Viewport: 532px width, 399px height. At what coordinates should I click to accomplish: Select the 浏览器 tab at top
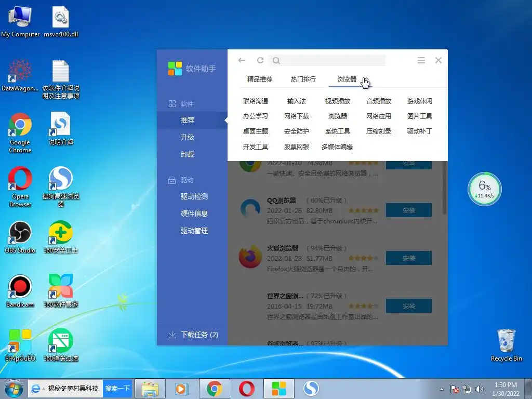click(347, 79)
